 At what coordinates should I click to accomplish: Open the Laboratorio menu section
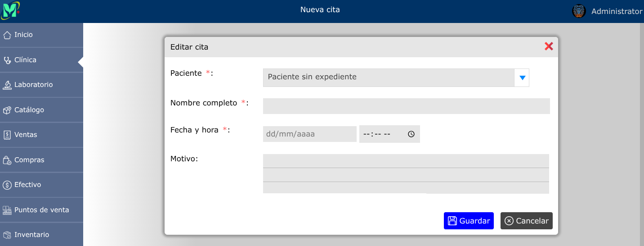tap(41, 85)
